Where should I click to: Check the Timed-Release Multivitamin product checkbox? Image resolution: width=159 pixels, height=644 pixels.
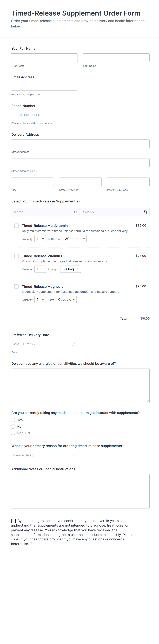tap(17, 225)
